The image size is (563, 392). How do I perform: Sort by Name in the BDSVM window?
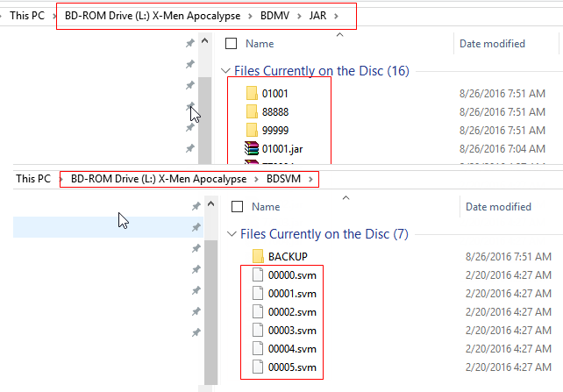266,206
